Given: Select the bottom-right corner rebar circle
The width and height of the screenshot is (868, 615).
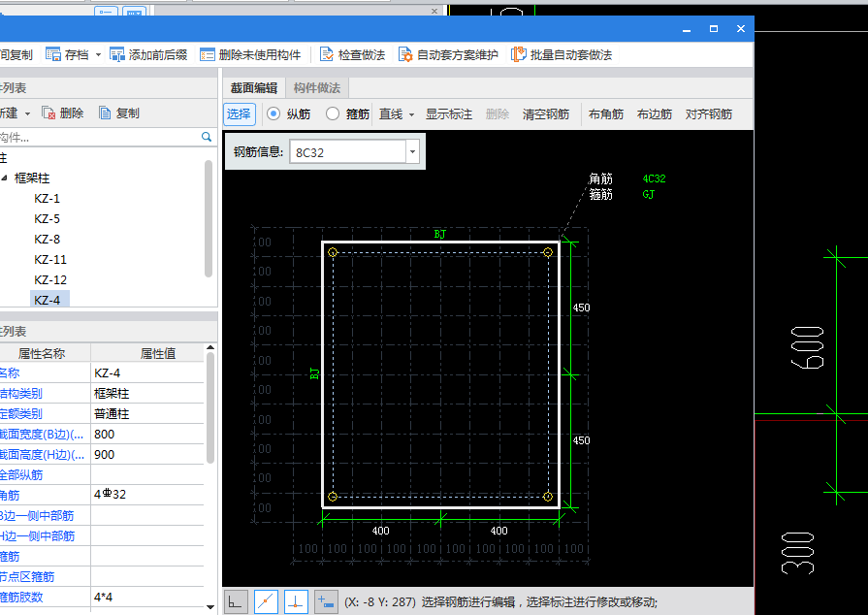Looking at the screenshot, I should coord(548,497).
